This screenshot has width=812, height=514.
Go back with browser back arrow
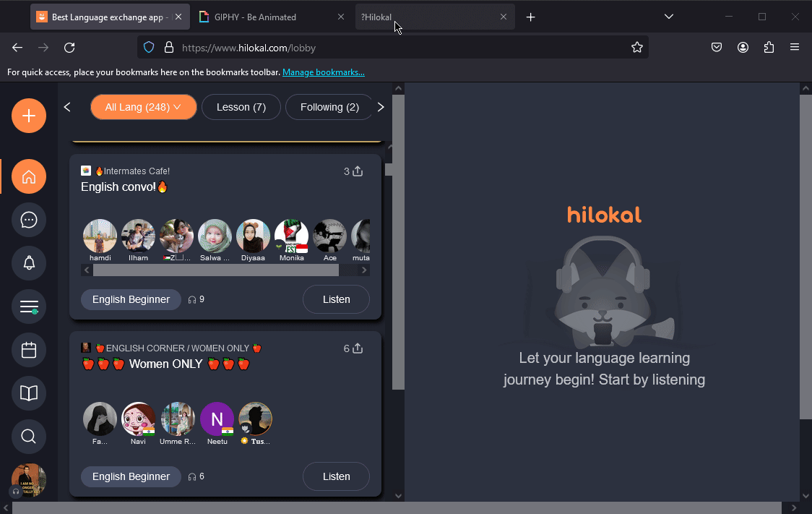pyautogui.click(x=17, y=48)
